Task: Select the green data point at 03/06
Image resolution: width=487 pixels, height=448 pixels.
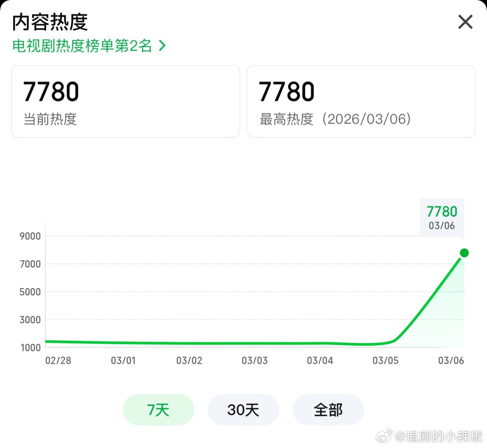Action: pyautogui.click(x=464, y=253)
